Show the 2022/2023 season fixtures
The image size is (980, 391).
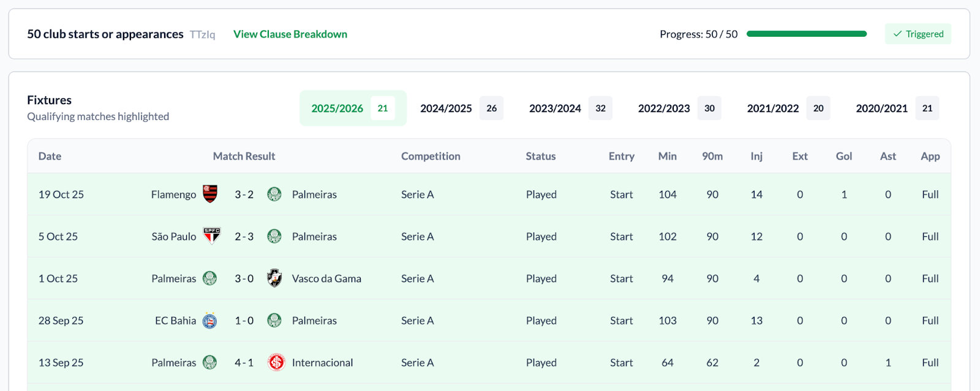[679, 108]
